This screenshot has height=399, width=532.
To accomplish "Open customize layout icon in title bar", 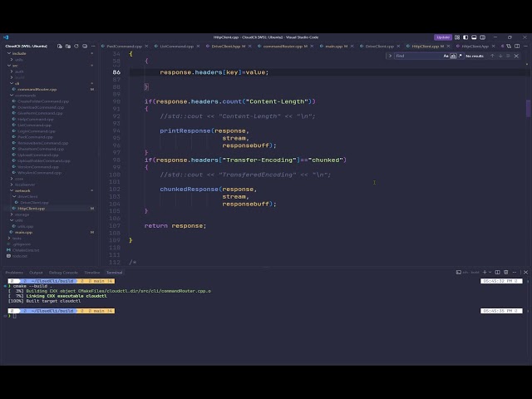I will [x=457, y=37].
